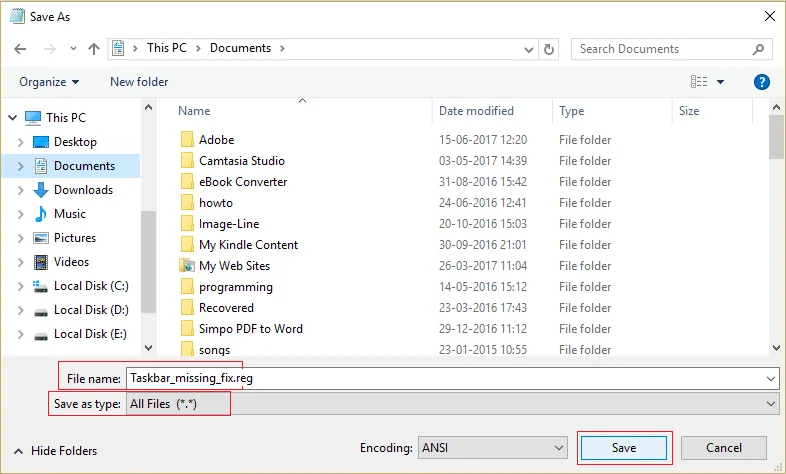
Task: Click the Cancel button
Action: 723,447
